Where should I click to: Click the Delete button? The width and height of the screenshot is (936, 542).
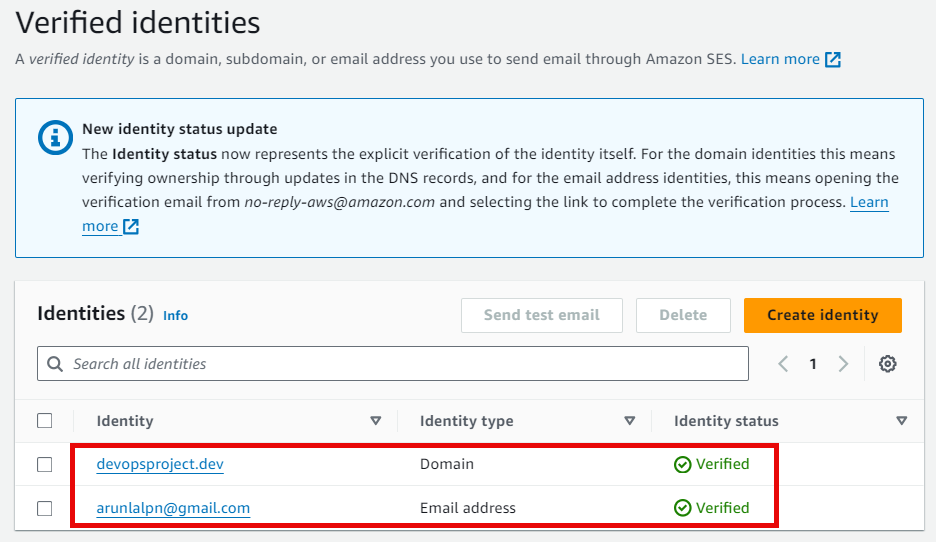click(x=683, y=315)
